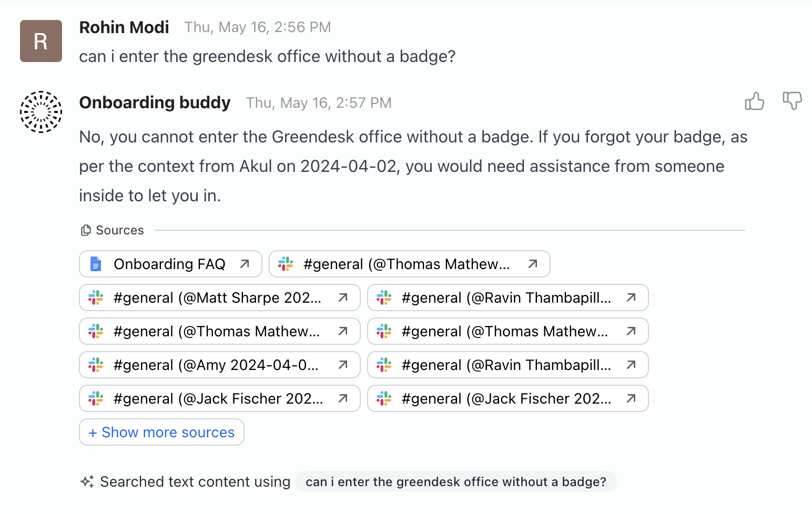Image resolution: width=812 pixels, height=514 pixels.
Task: Click Rohin Modi's avatar
Action: tap(41, 41)
